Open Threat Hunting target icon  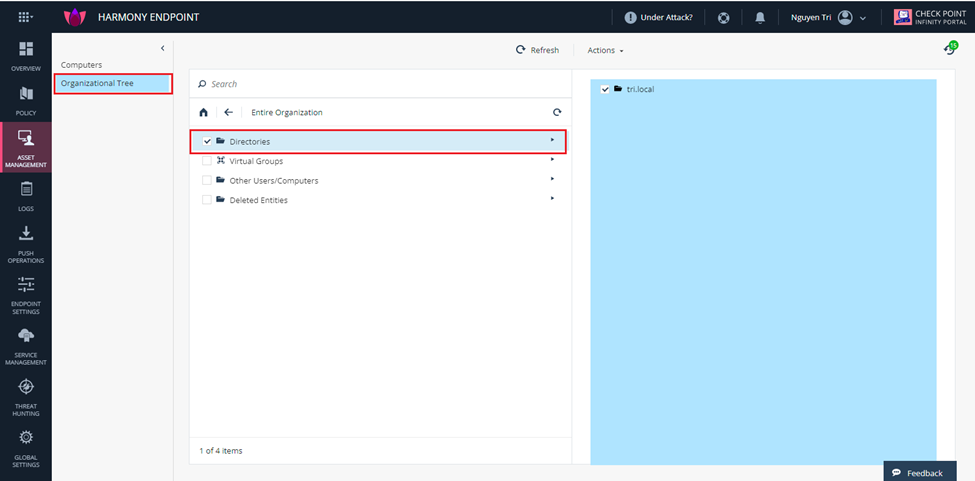click(25, 387)
